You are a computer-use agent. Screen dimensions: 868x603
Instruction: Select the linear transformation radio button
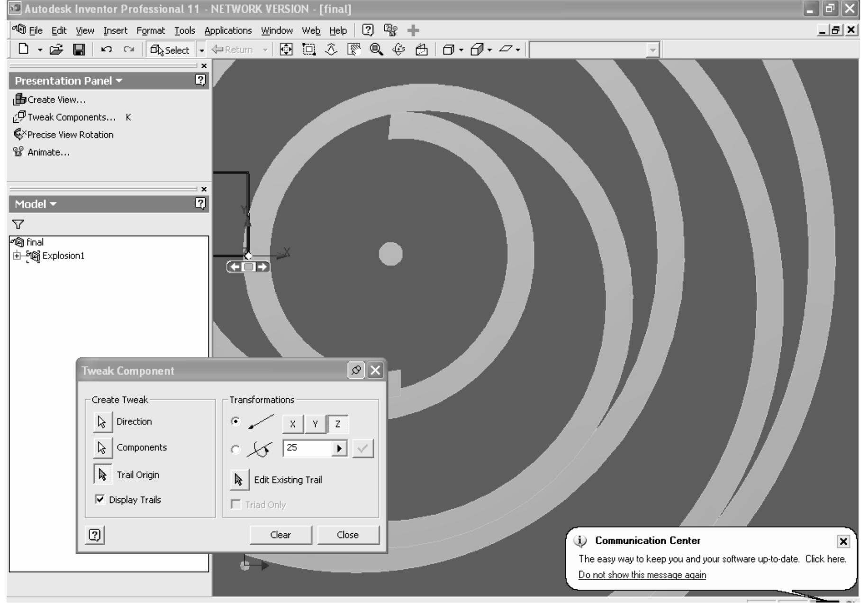point(235,421)
